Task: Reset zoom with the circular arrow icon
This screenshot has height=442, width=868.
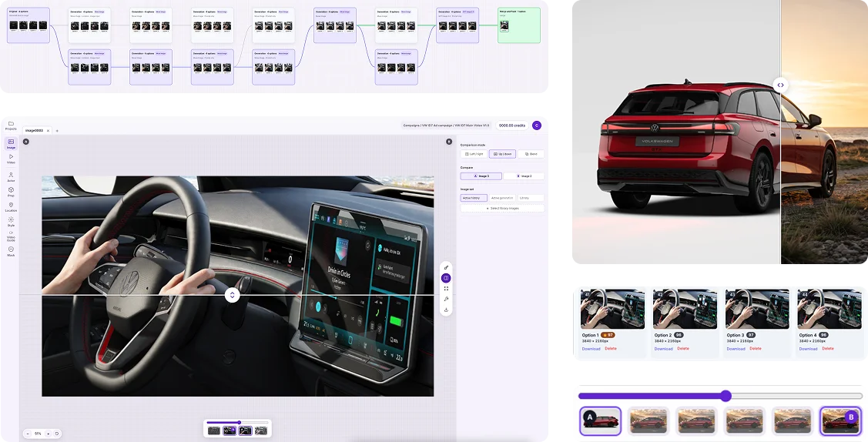Action: click(x=56, y=434)
